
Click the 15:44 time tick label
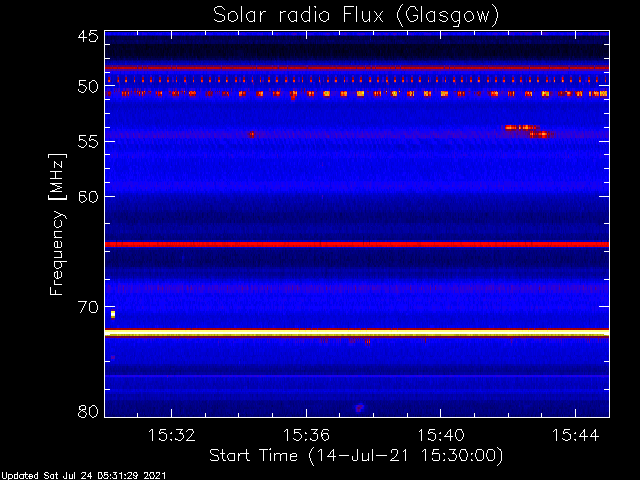pyautogui.click(x=575, y=435)
